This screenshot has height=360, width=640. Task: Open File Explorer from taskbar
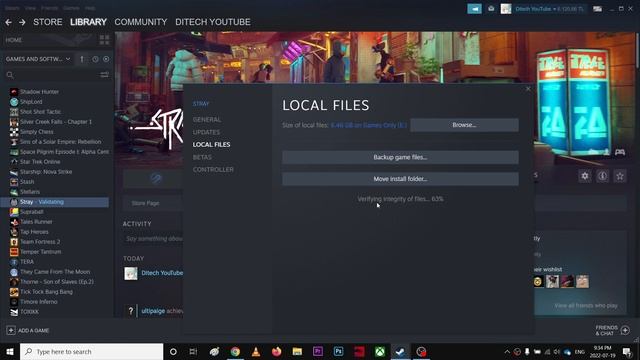click(x=297, y=351)
